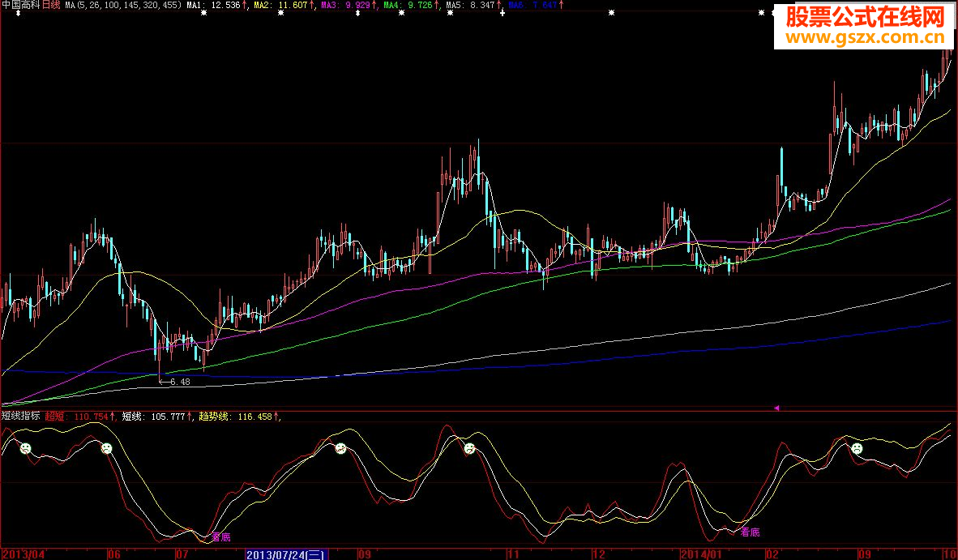Open the 短线指标 indicator title
The image size is (958, 560).
tap(20, 416)
